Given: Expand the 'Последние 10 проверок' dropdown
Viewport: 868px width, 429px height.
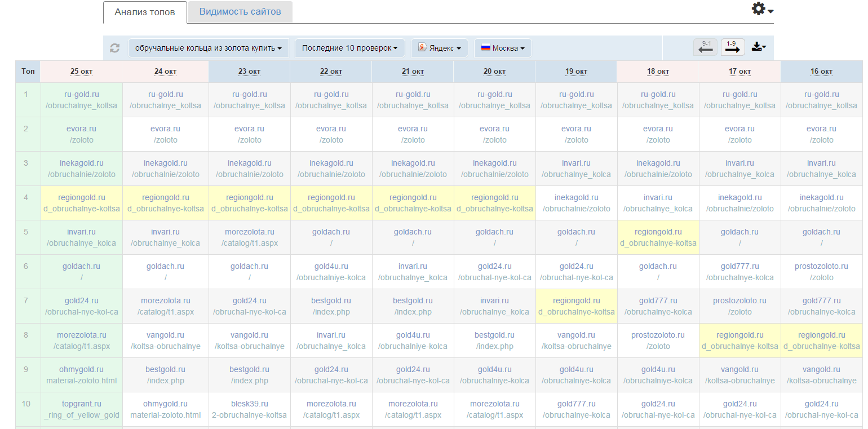Looking at the screenshot, I should pos(349,48).
